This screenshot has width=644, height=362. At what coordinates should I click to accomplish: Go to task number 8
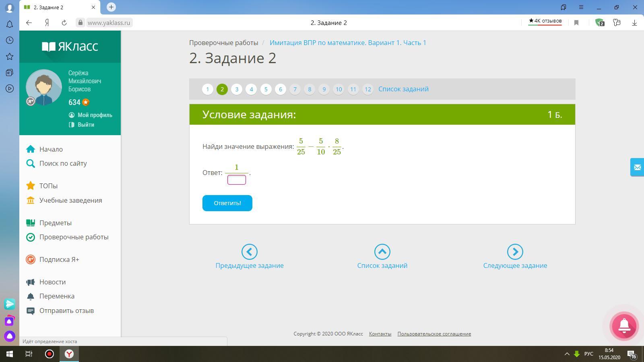click(310, 89)
